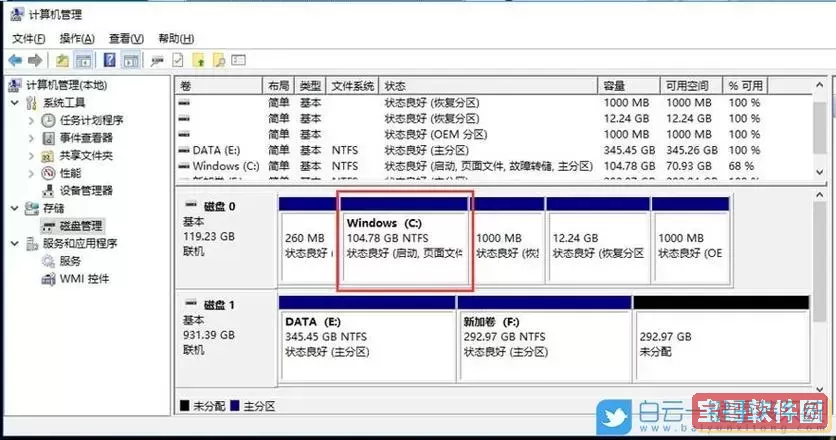Image resolution: width=836 pixels, height=440 pixels.
Task: Toggle Show/Hide Console Tree toolbar icon
Action: pos(83,61)
